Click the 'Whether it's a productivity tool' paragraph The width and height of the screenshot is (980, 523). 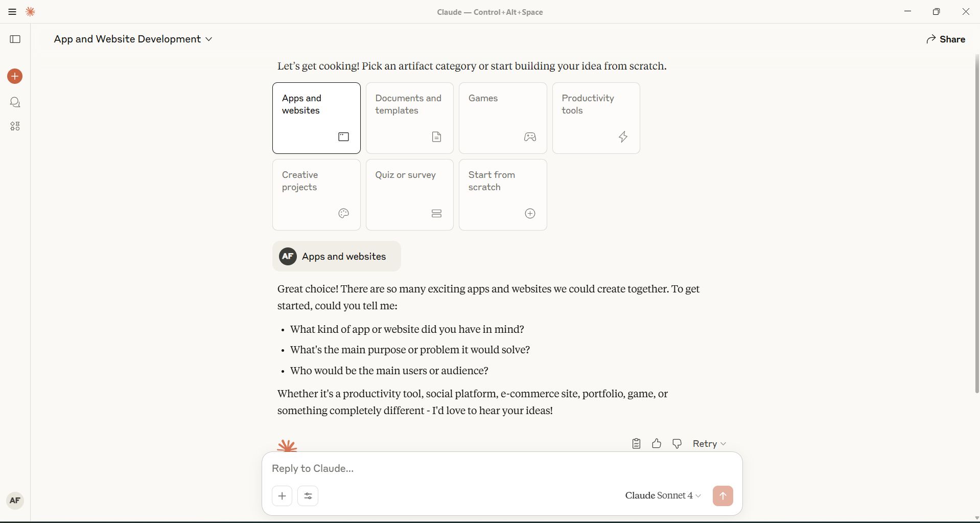click(x=473, y=402)
